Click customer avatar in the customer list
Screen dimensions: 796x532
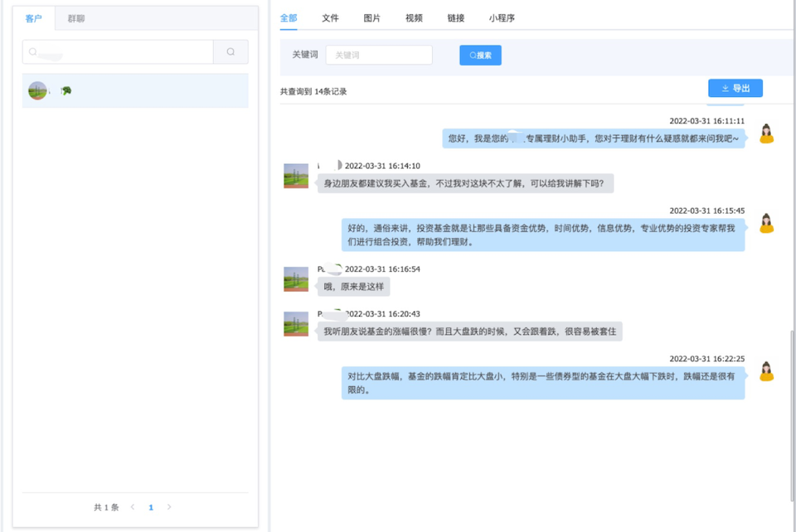pos(37,90)
